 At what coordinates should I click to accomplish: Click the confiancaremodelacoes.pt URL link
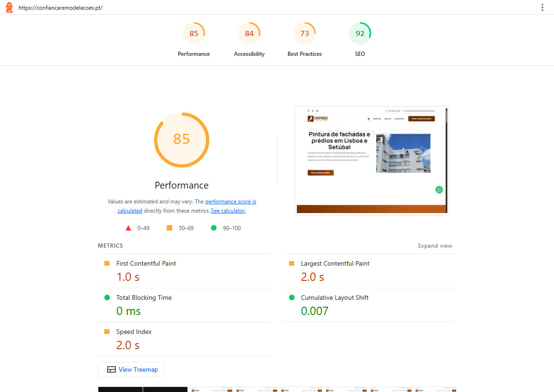[x=60, y=8]
